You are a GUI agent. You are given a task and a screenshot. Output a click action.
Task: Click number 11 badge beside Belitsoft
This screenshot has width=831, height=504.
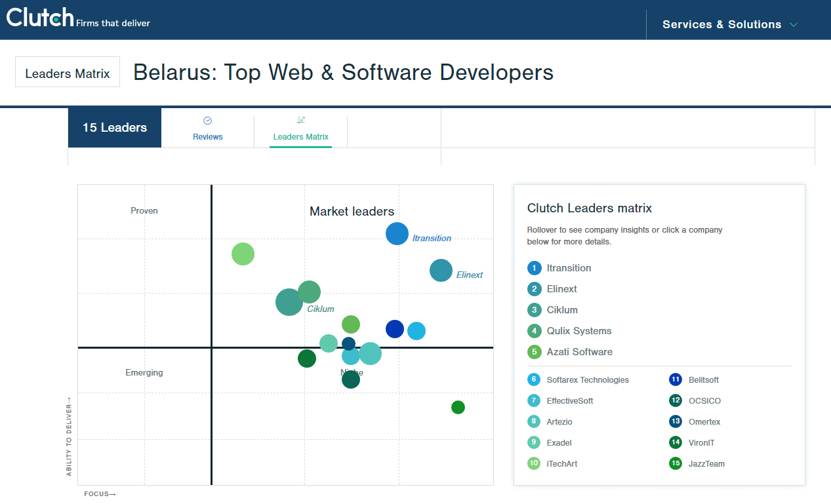(x=676, y=380)
